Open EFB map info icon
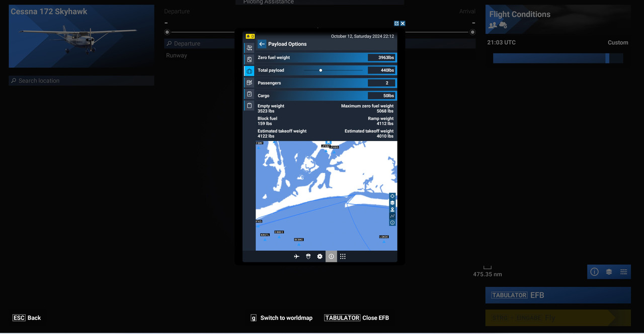The image size is (644, 334). (392, 222)
